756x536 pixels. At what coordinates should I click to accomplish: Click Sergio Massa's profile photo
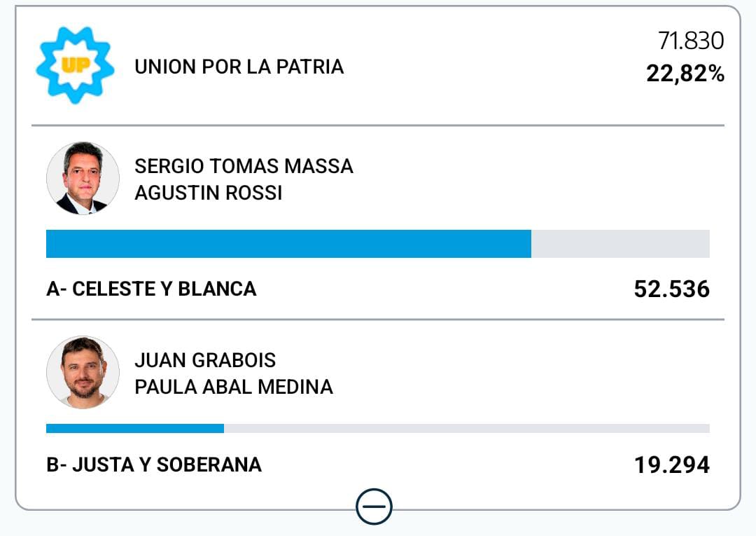click(x=83, y=179)
